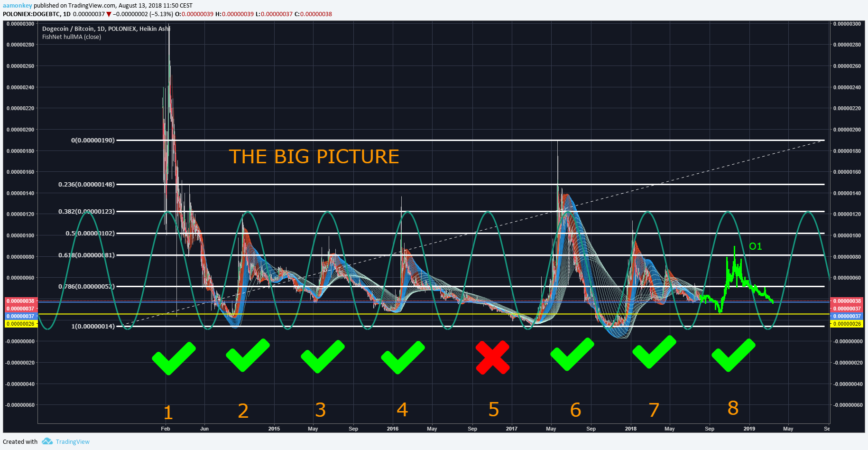Select the L:0.00000037 low value in header
Viewport: 868px width, 450px height.
click(x=274, y=14)
